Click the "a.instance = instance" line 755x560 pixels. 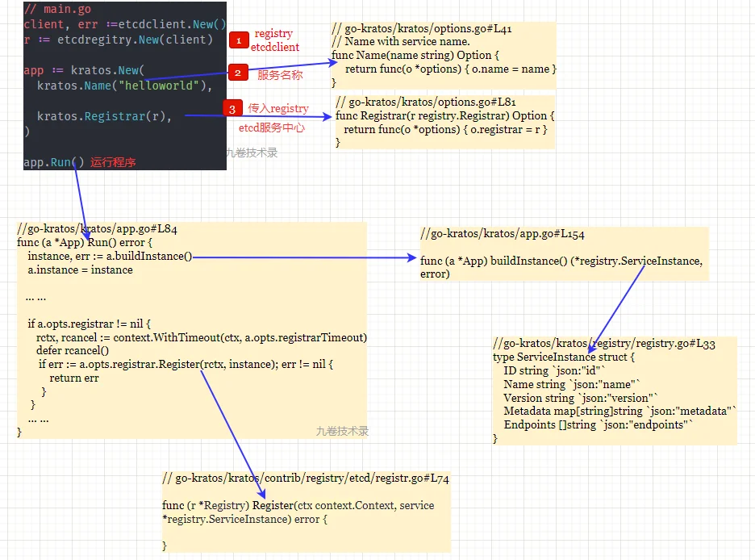point(80,270)
